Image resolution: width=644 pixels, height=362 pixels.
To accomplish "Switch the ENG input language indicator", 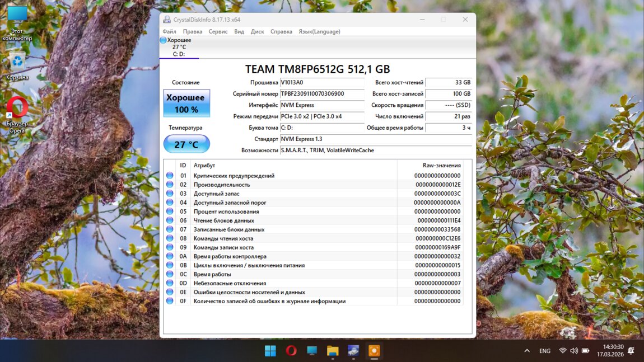I will 544,351.
